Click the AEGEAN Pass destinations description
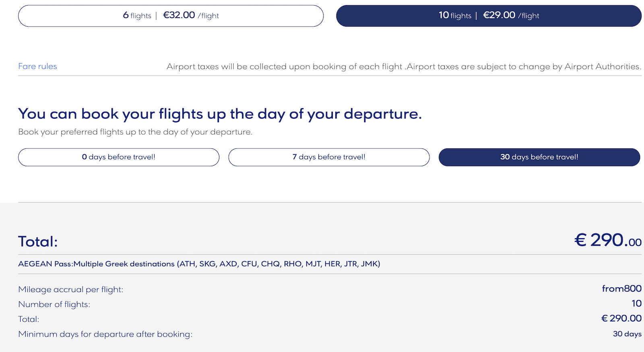This screenshot has width=644, height=352. pyautogui.click(x=199, y=264)
